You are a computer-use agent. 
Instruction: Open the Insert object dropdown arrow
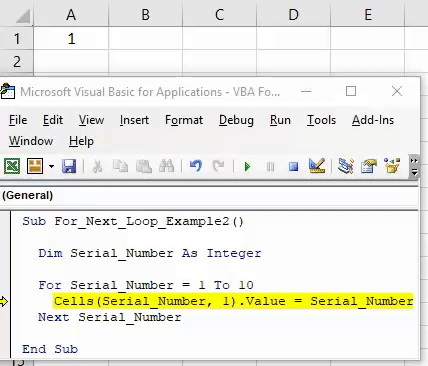pyautogui.click(x=51, y=166)
